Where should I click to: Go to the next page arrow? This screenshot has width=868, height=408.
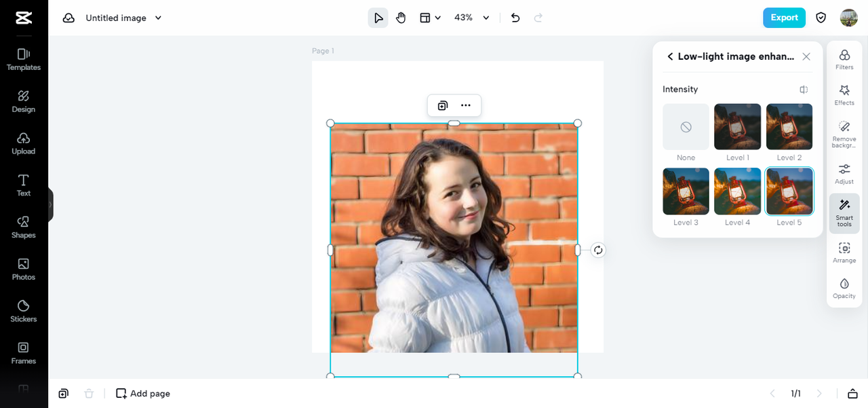[x=819, y=394]
